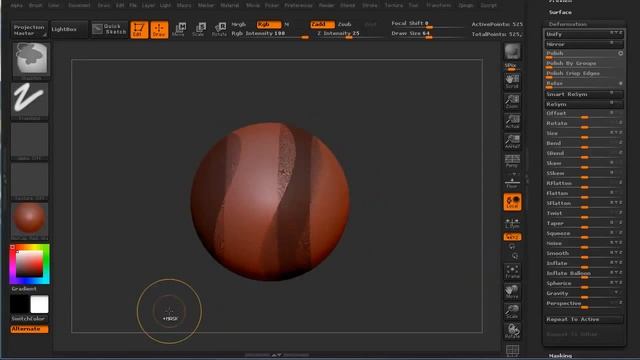The width and height of the screenshot is (640, 360).
Task: Toggle the Zadd sculpt mode
Action: point(322,24)
